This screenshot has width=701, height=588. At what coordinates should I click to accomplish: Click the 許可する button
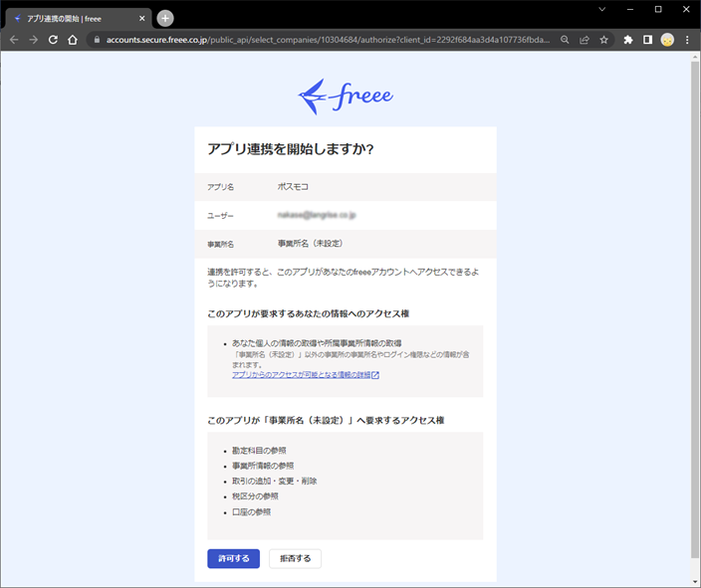click(233, 558)
